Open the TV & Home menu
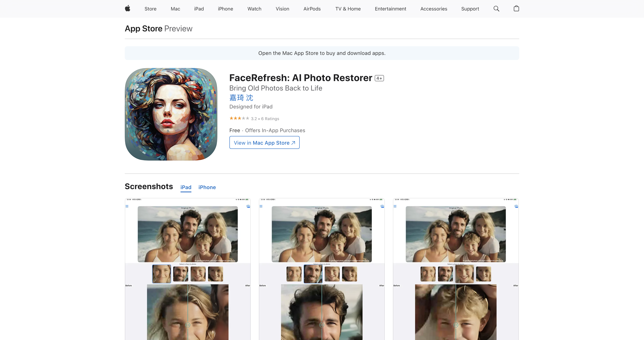Viewport: 644px width, 340px height. point(348,9)
